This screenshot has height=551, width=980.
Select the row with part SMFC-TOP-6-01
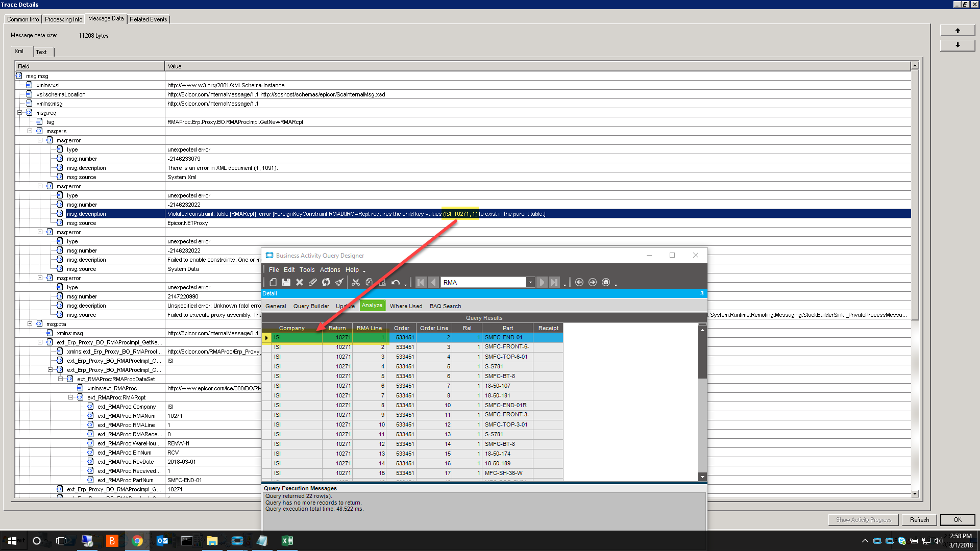pyautogui.click(x=412, y=357)
